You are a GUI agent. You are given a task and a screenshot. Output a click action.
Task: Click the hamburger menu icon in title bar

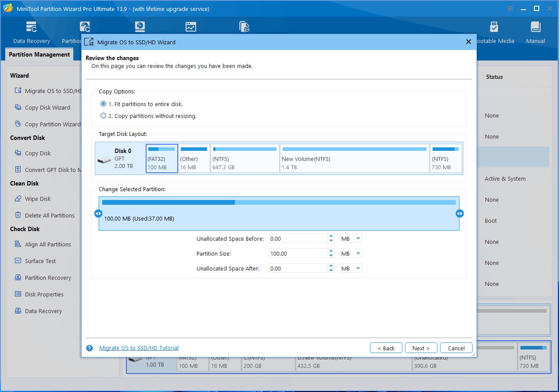pos(511,9)
